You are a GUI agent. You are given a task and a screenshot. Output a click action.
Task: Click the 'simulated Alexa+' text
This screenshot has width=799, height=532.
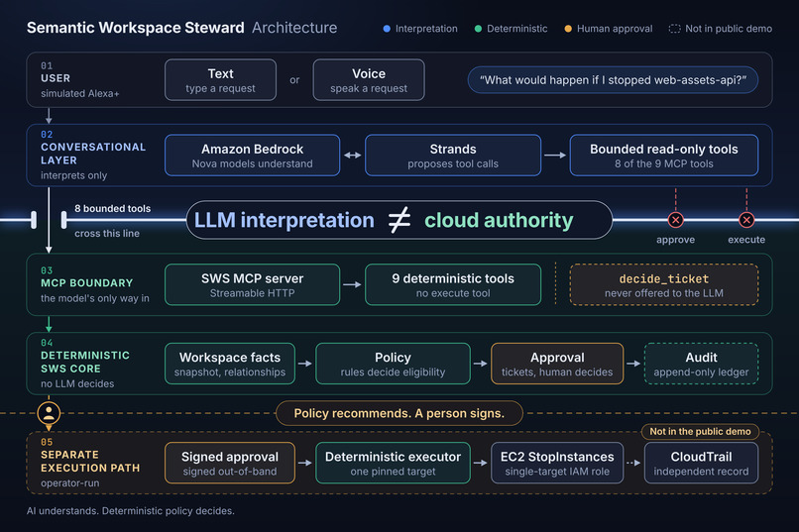coord(80,94)
